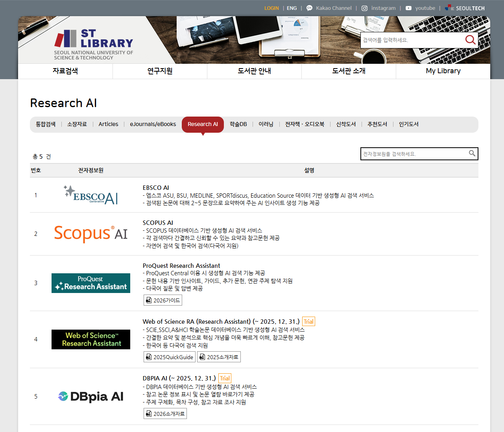Open the 2025QuickGuide attachment
504x432 pixels.
point(170,357)
